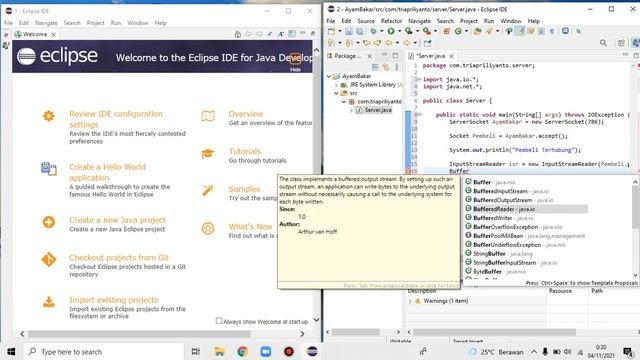
Task: Open Review IDE configuration settings link
Action: [x=116, y=119]
